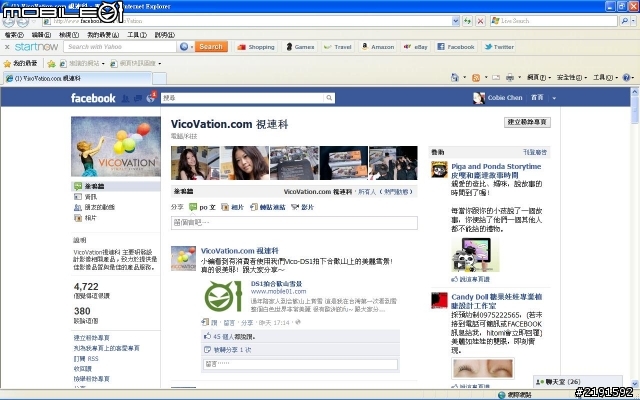Click the comment box under the post

point(300,364)
